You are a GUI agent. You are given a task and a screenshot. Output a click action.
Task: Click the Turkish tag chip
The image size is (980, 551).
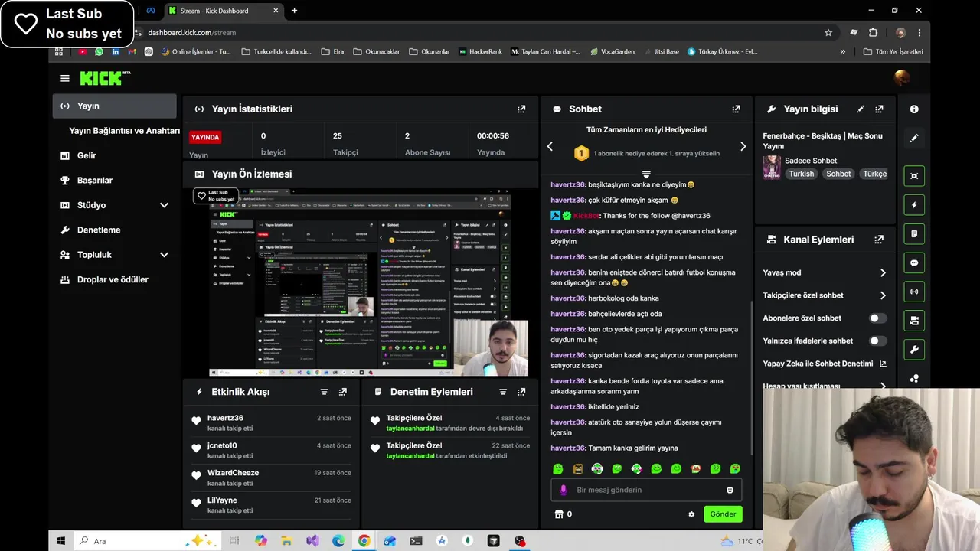coord(802,174)
